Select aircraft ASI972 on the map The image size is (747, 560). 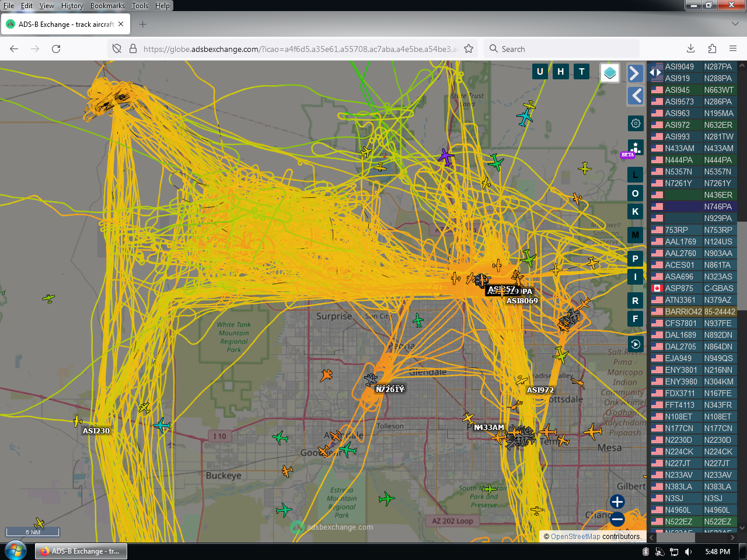pos(522,381)
